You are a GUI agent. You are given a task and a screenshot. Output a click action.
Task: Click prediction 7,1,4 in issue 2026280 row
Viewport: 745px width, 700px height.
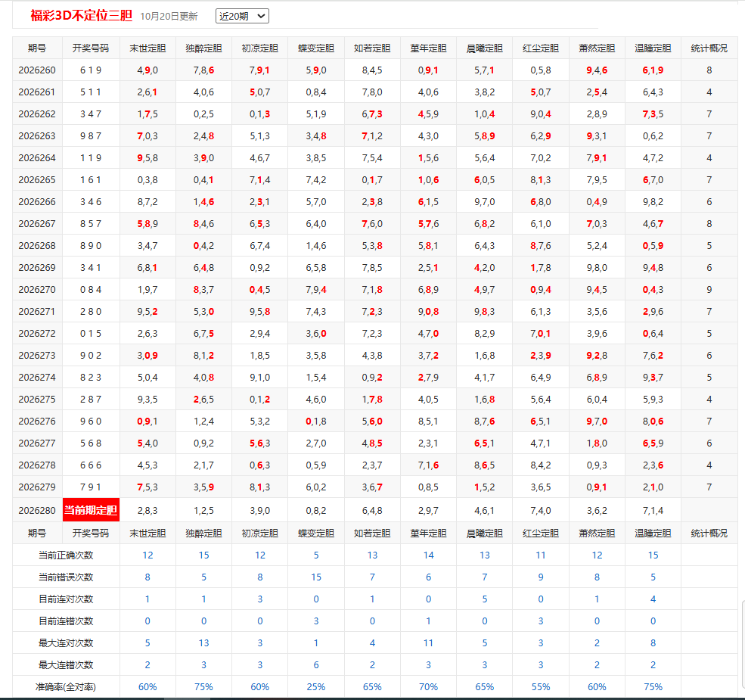tap(653, 511)
